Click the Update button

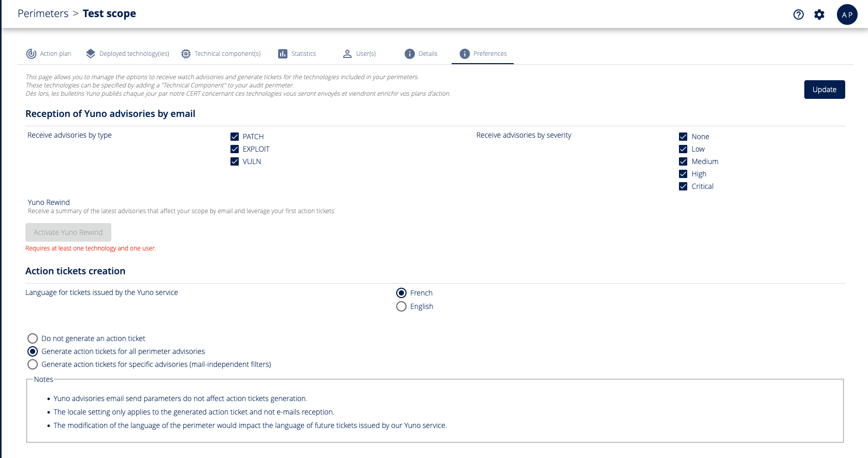coord(824,90)
